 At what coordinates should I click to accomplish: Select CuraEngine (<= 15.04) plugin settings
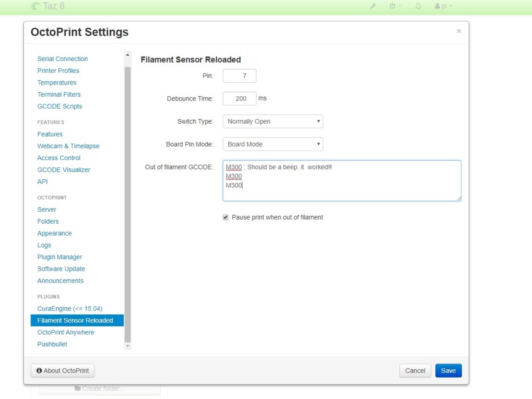point(70,309)
